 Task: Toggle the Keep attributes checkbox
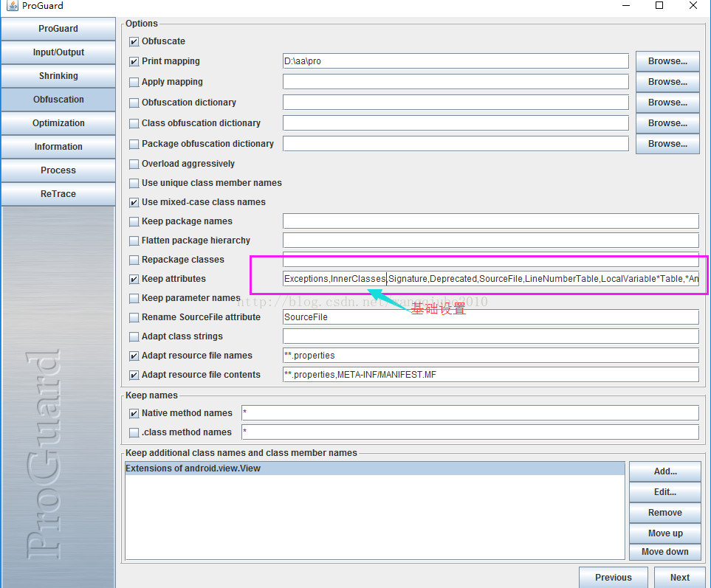134,280
